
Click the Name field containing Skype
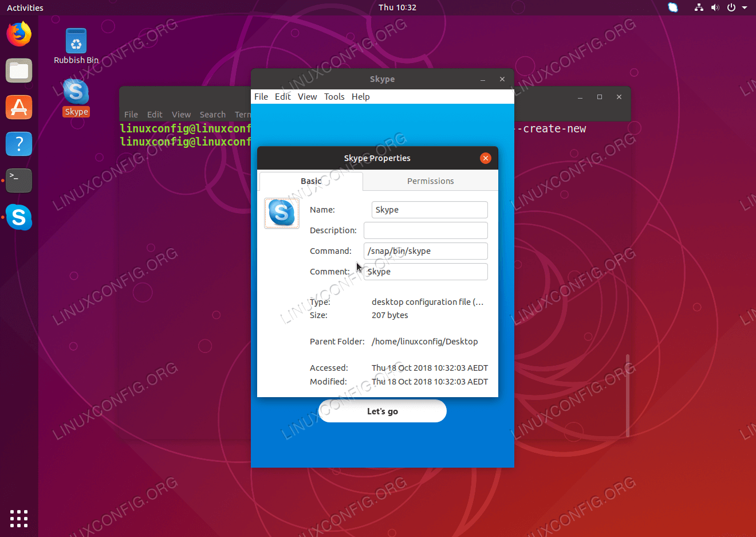[x=430, y=210]
